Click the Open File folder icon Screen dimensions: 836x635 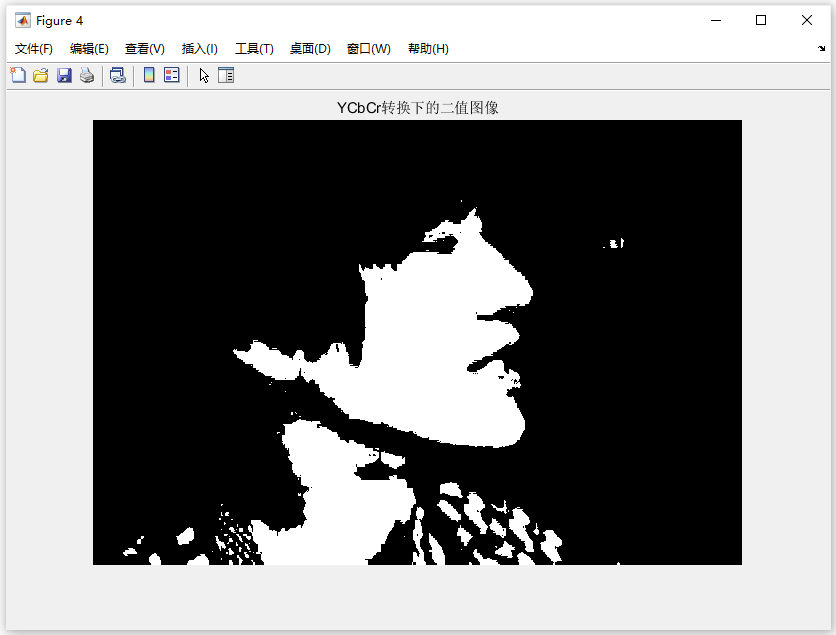[41, 75]
